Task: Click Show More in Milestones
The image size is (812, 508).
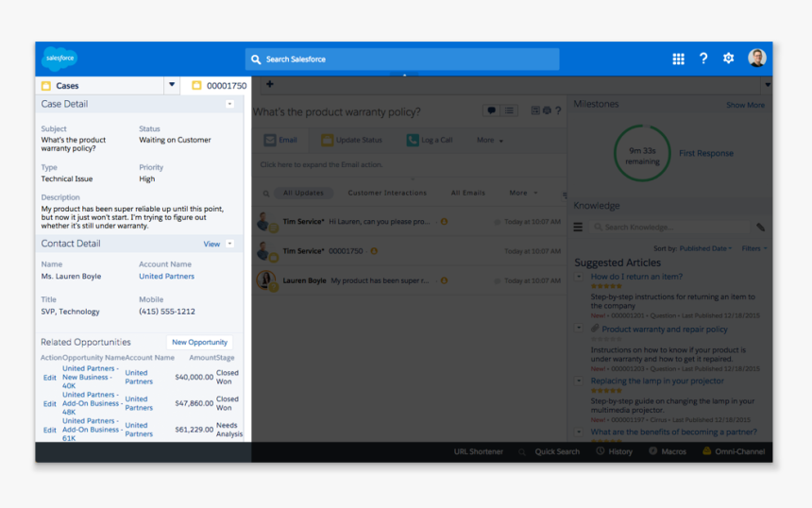Action: [745, 105]
